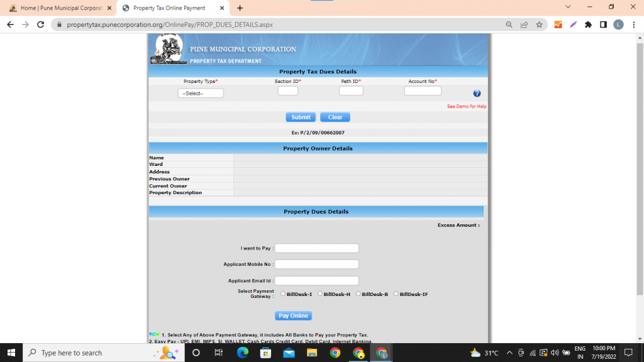This screenshot has height=362, width=644.
Task: Open the browser chevron menu at top right
Action: pyautogui.click(x=568, y=7)
